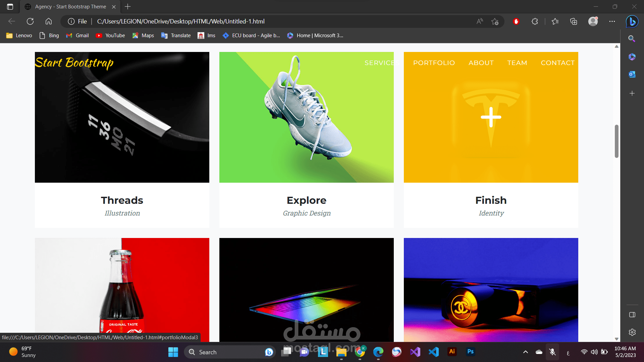The image size is (644, 362).
Task: Click the Start Bootstrap brand logo
Action: pyautogui.click(x=74, y=63)
